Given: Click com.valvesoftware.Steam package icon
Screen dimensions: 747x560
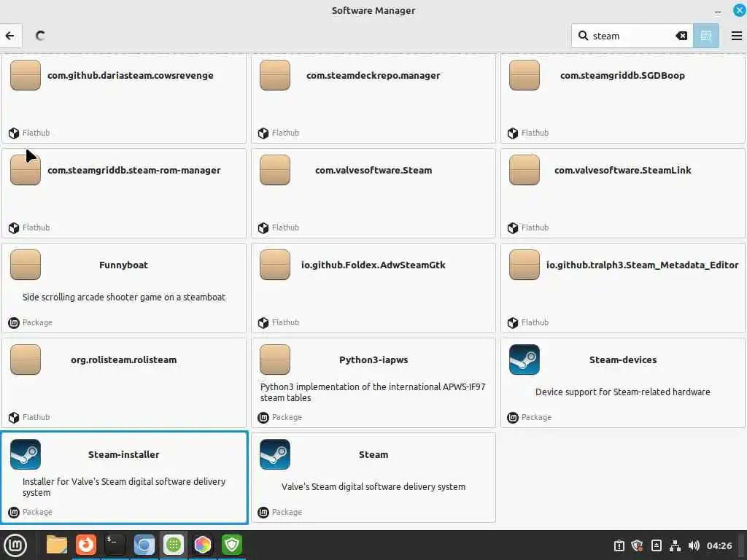Looking at the screenshot, I should (275, 170).
